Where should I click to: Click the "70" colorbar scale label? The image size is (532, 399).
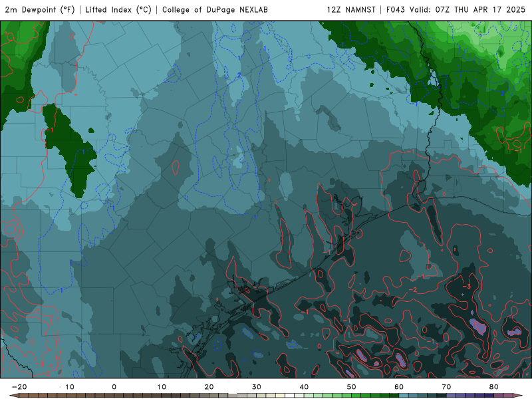click(x=446, y=387)
